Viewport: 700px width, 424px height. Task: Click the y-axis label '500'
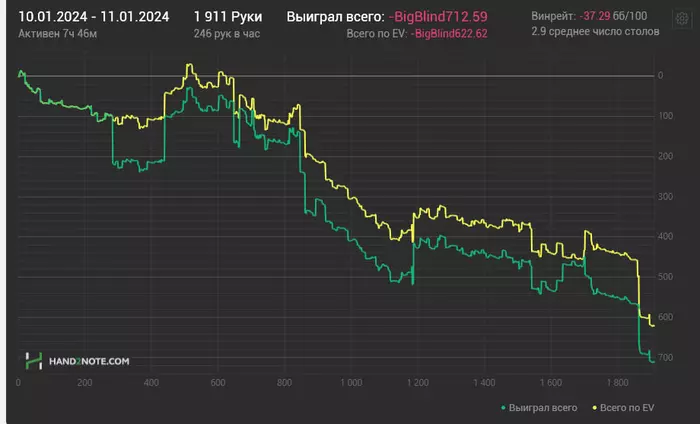pyautogui.click(x=666, y=277)
